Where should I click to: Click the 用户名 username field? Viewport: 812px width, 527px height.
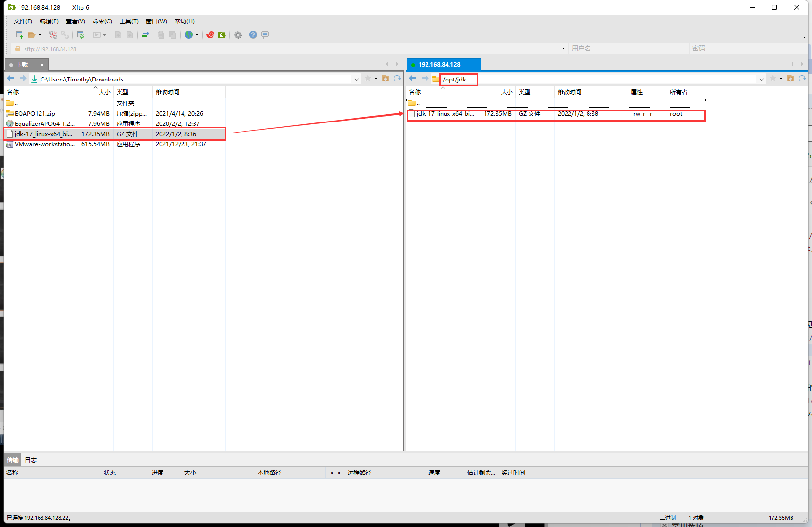629,49
